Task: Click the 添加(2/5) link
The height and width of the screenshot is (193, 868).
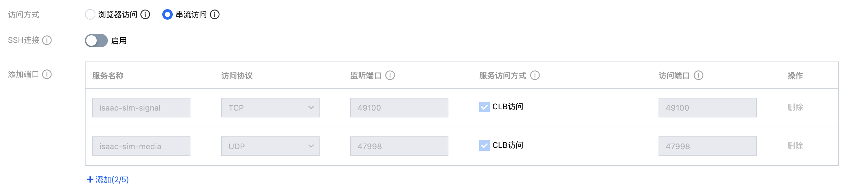Action: [112, 180]
